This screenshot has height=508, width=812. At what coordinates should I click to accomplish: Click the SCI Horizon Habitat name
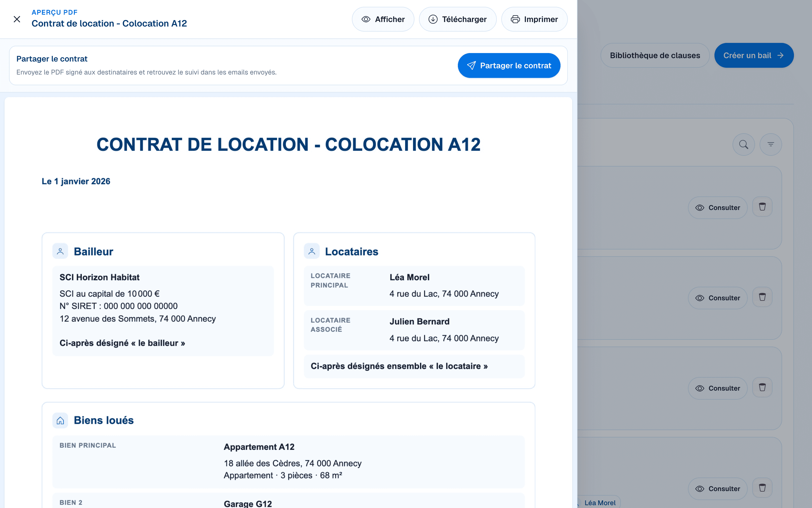point(99,277)
